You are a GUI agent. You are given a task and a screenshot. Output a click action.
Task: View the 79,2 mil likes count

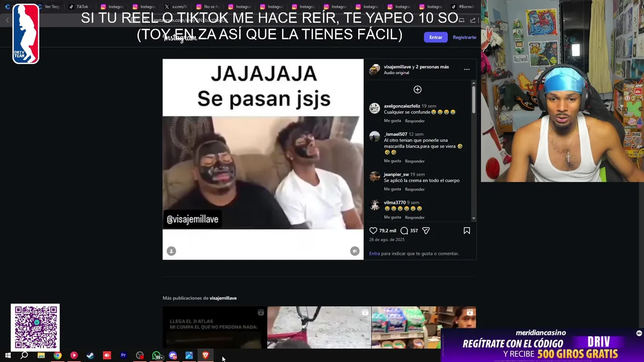[387, 230]
